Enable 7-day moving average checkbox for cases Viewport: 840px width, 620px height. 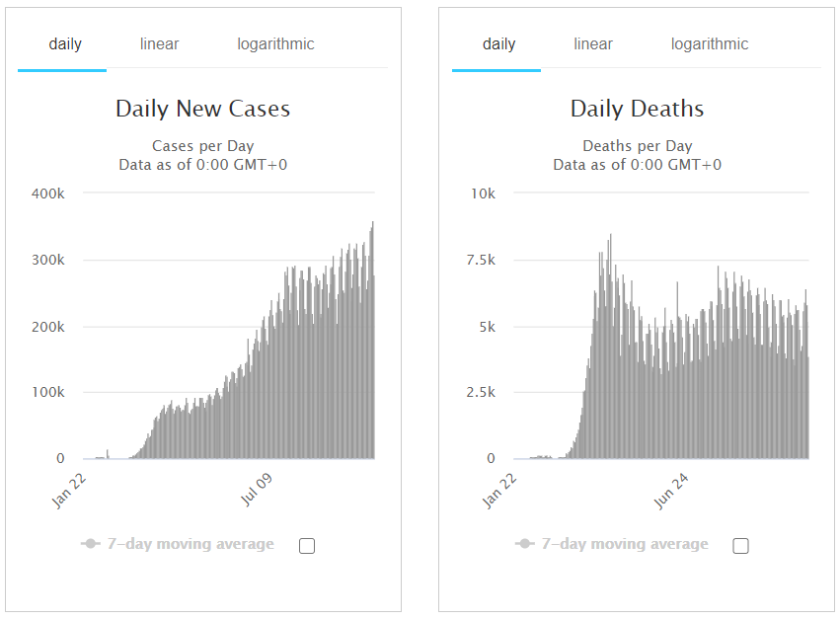point(307,545)
